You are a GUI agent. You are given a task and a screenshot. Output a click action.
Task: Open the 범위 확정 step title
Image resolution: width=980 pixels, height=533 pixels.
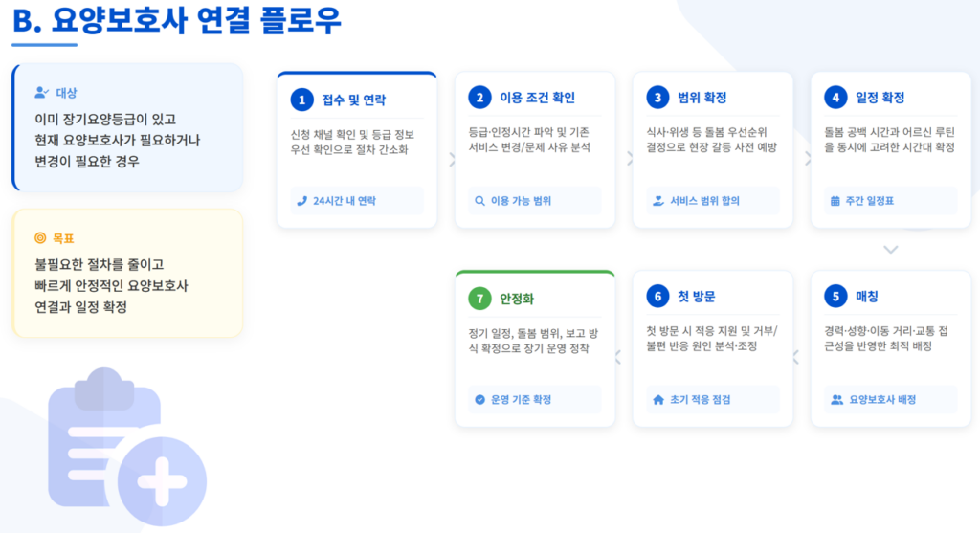point(702,98)
